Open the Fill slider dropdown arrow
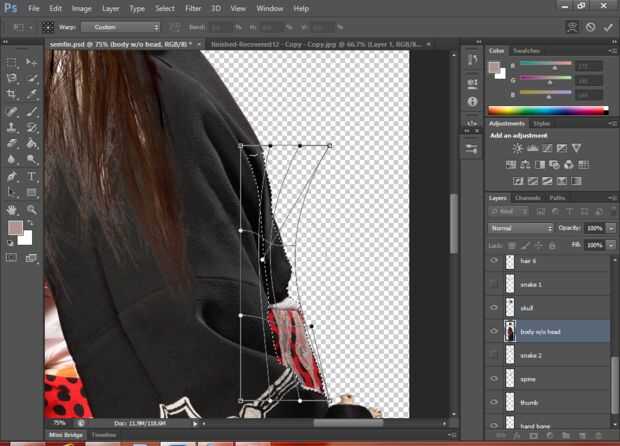Screen dimensions: 620x446 [611, 245]
